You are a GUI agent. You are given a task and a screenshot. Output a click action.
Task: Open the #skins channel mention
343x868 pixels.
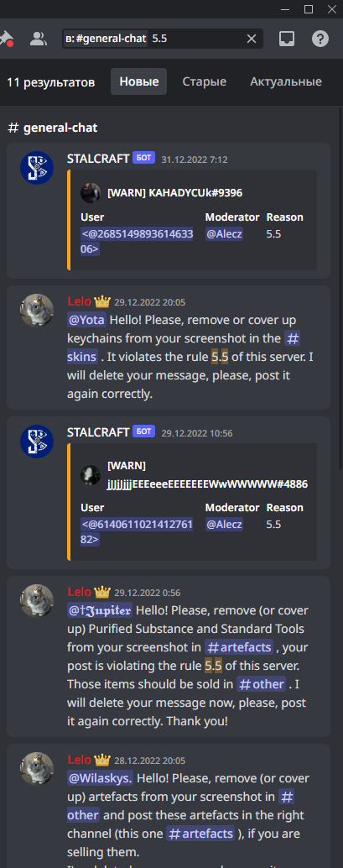(82, 357)
